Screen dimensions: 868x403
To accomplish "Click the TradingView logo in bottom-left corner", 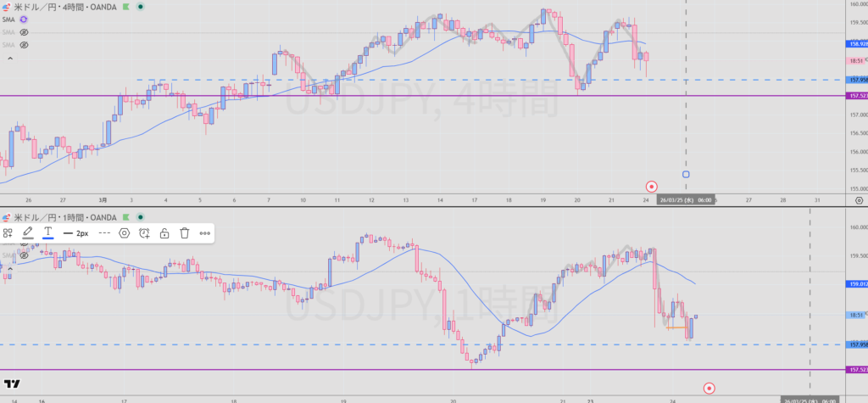I will tap(12, 383).
